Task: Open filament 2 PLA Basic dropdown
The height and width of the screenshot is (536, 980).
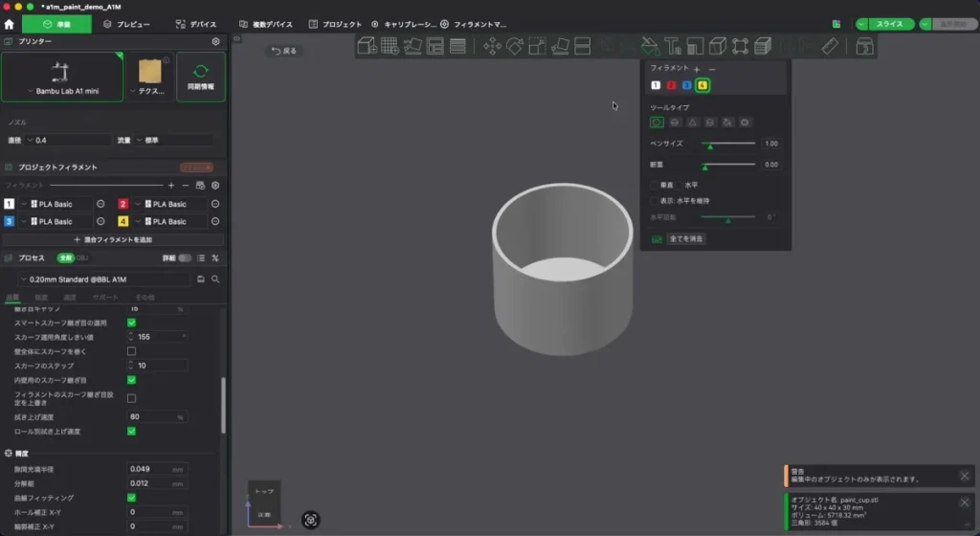Action: point(170,204)
